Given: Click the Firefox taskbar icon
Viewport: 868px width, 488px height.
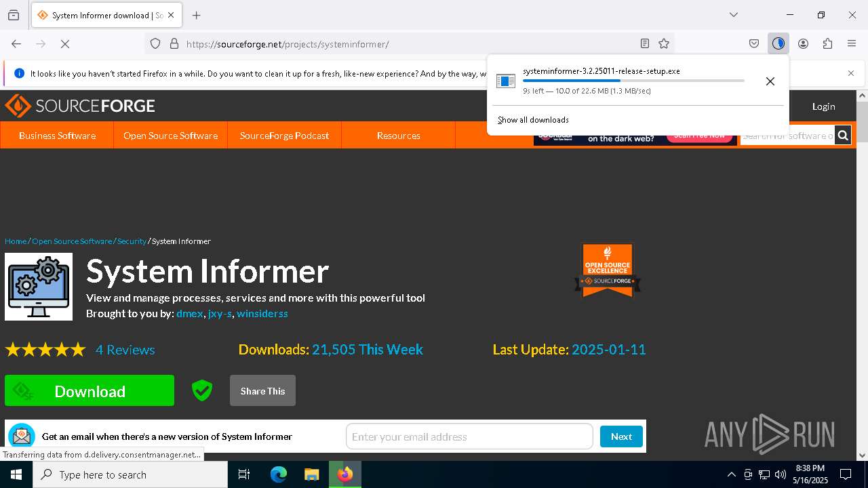Looking at the screenshot, I should click(345, 474).
